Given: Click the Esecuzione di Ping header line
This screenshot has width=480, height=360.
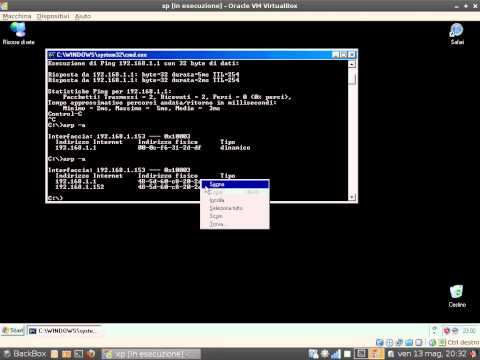Looking at the screenshot, I should pos(143,63).
